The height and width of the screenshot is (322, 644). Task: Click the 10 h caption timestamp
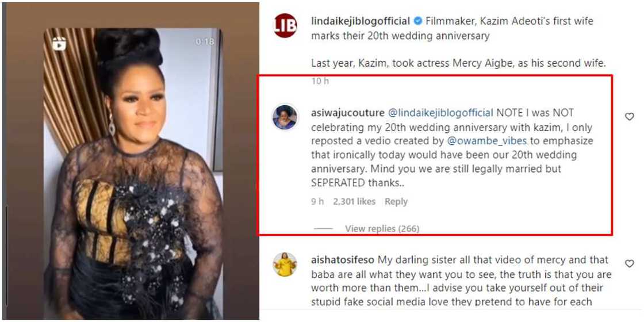(x=320, y=81)
